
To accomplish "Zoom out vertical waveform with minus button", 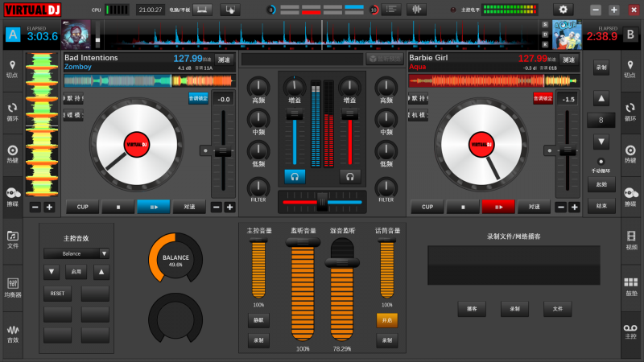I will coord(35,208).
